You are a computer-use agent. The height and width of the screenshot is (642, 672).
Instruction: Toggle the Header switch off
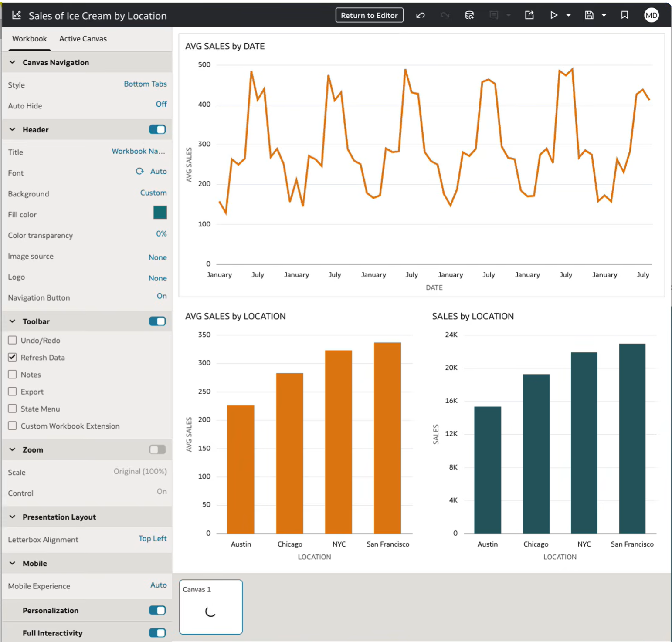tap(157, 129)
